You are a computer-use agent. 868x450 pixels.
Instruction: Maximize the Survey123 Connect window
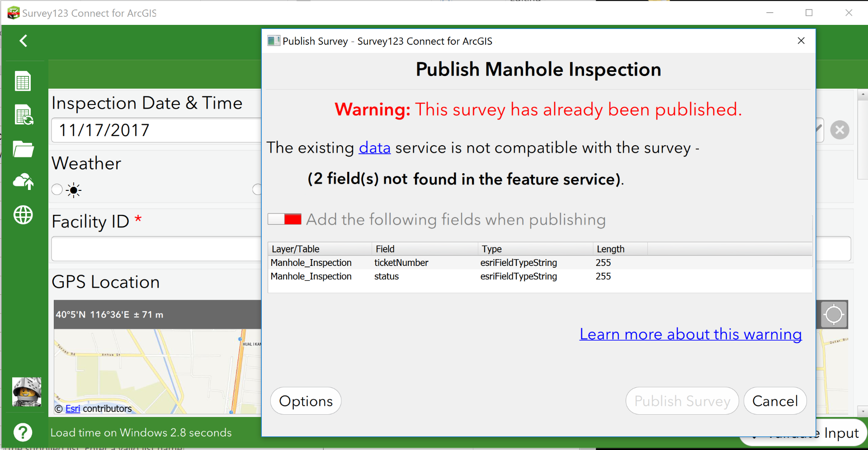809,13
